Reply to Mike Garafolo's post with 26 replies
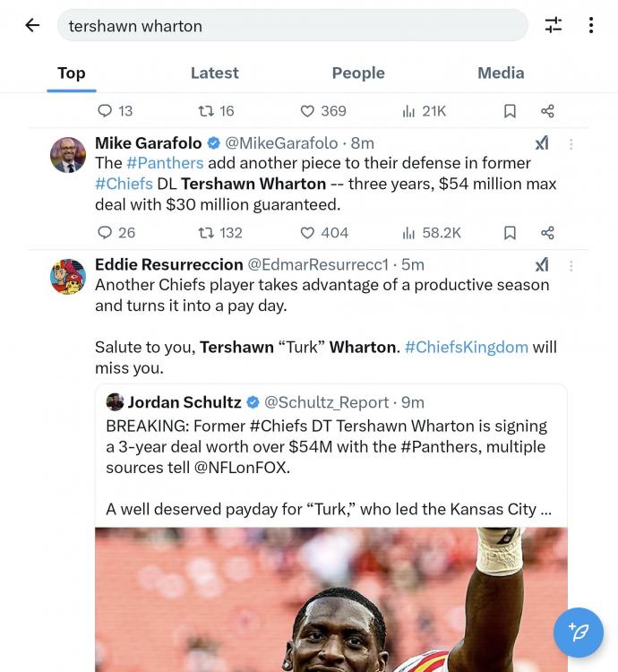 pyautogui.click(x=105, y=233)
